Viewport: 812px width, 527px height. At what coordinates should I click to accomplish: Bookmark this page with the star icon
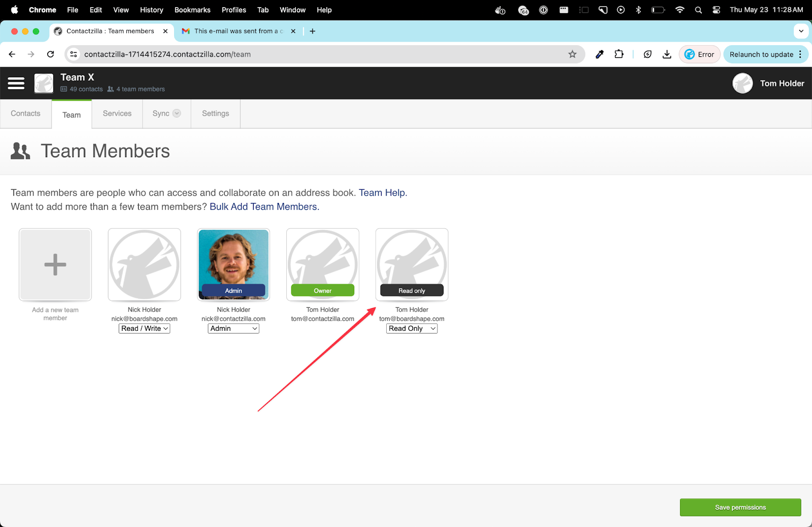click(x=572, y=54)
